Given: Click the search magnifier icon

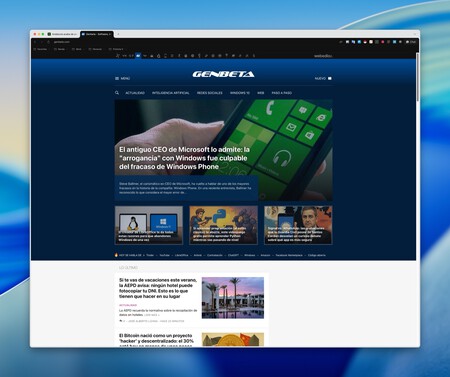Looking at the screenshot, I should (x=117, y=93).
